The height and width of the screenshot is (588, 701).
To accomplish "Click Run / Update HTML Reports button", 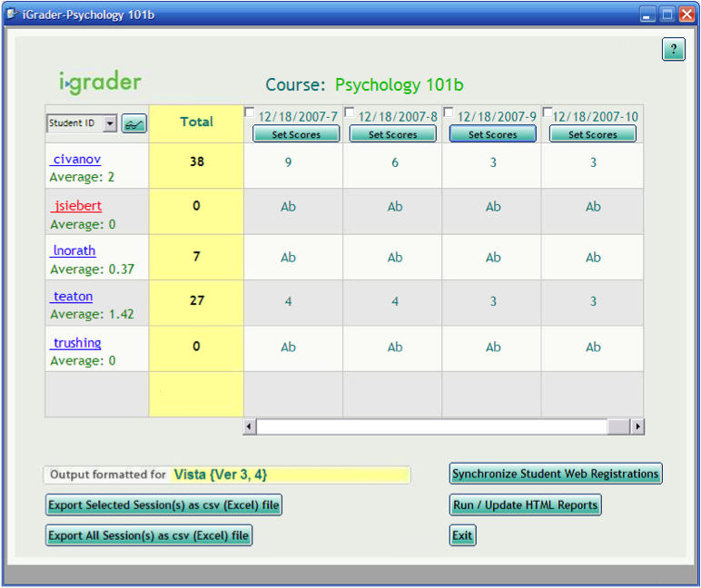I will coord(525,505).
